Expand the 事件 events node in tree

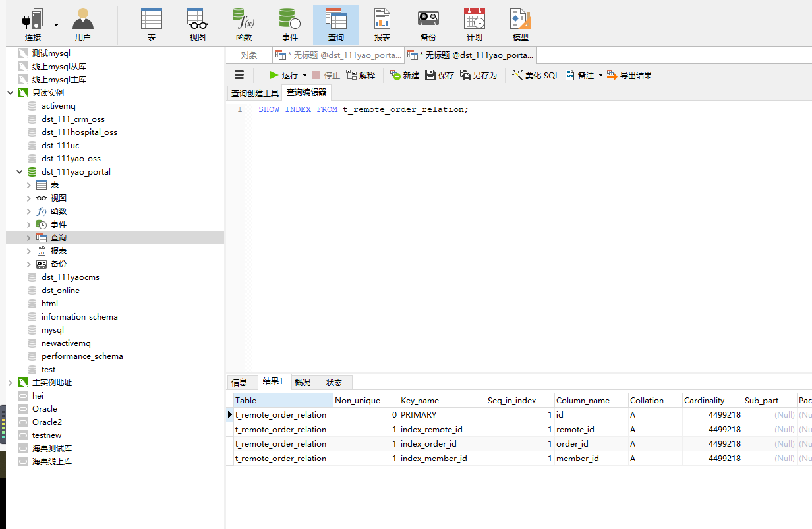point(29,225)
